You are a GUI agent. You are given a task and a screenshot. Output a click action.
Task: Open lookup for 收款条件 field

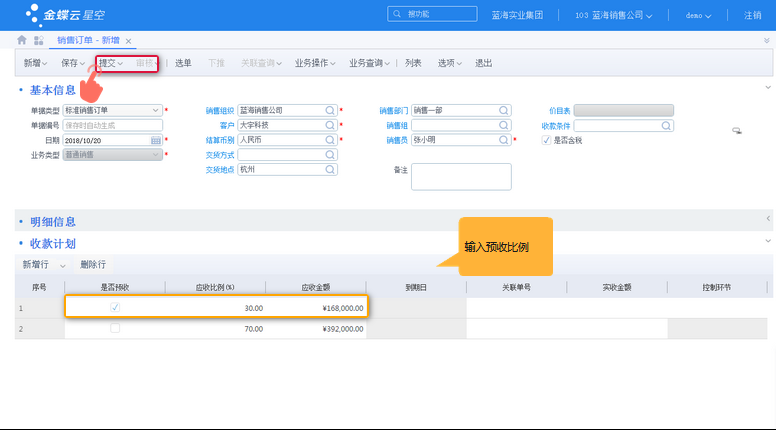point(666,126)
